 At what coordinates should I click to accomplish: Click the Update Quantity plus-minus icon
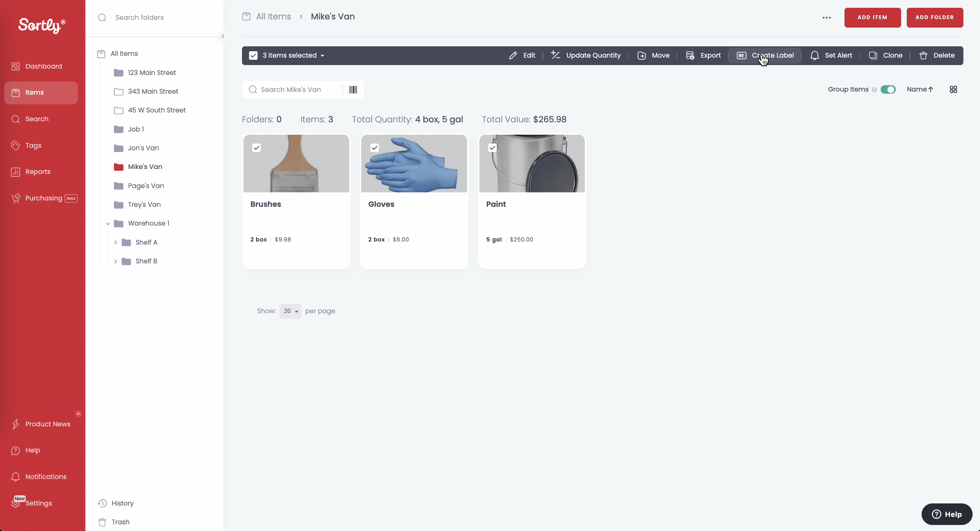tap(555, 55)
